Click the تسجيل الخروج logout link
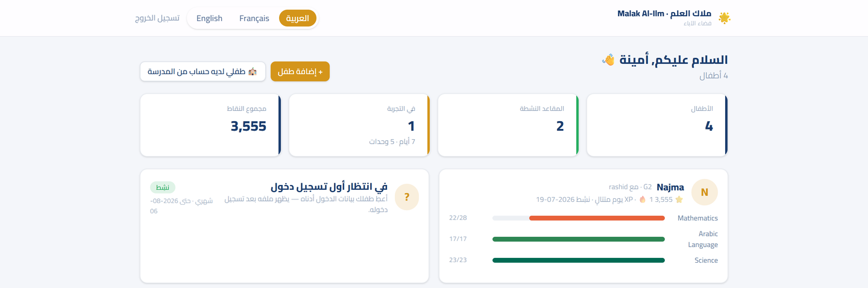Screen dimensions: 868x288 point(157,18)
